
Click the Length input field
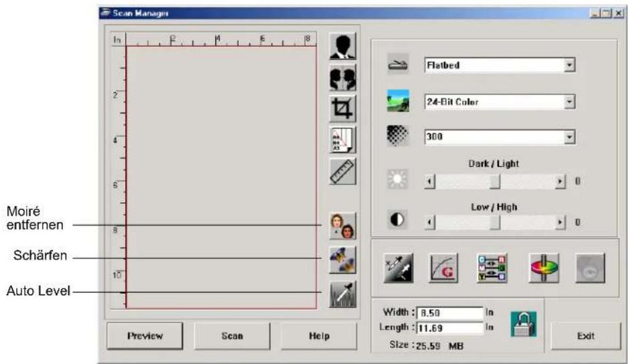450,328
